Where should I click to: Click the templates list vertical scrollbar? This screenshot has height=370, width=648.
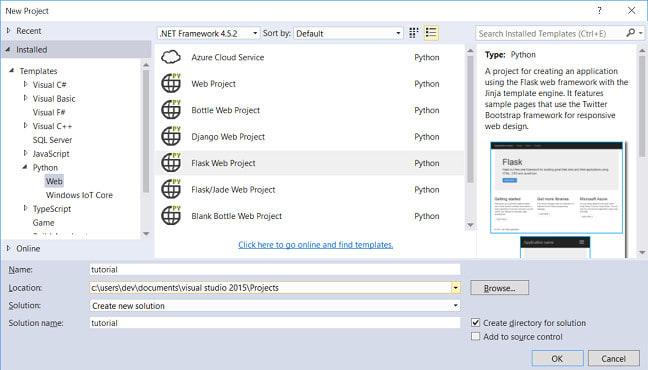coord(470,119)
